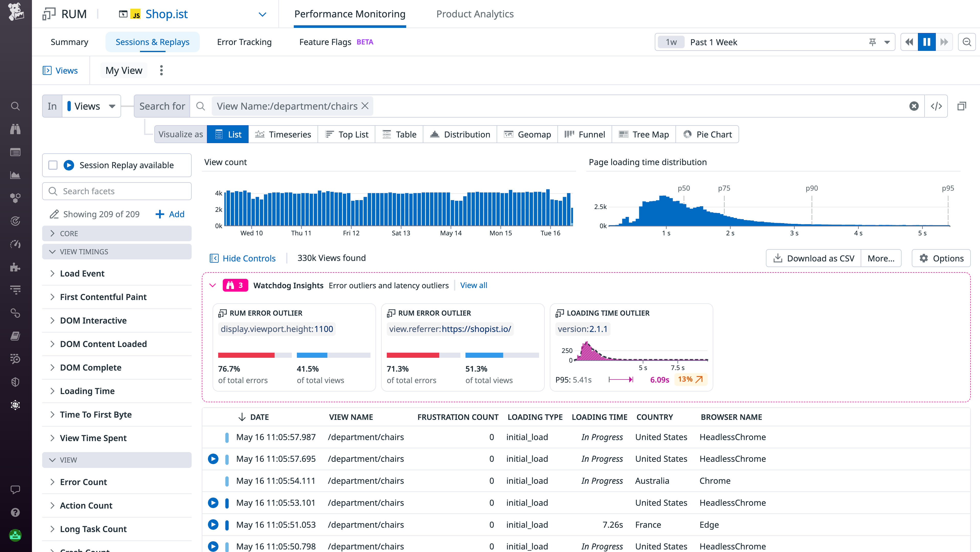Viewport: 980px width, 552px height.
Task: Play the session replay for May 16 11:05:57.695
Action: point(213,459)
